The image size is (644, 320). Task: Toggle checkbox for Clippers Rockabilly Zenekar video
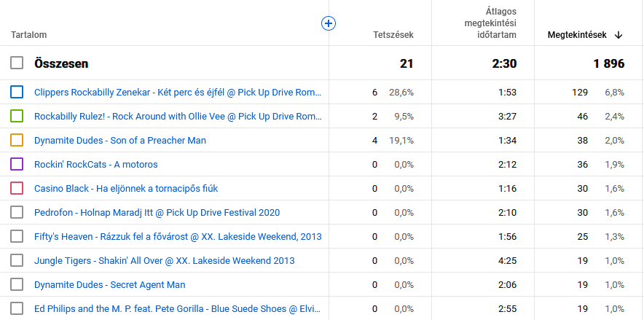click(x=17, y=92)
